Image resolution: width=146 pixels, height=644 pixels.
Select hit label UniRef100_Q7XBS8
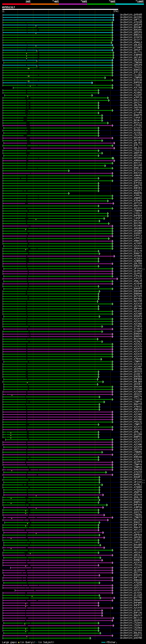(131, 326)
